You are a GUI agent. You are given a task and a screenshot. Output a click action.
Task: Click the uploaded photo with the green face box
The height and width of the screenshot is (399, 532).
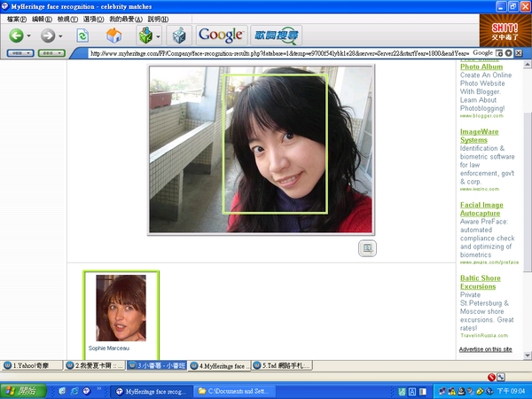pos(261,149)
